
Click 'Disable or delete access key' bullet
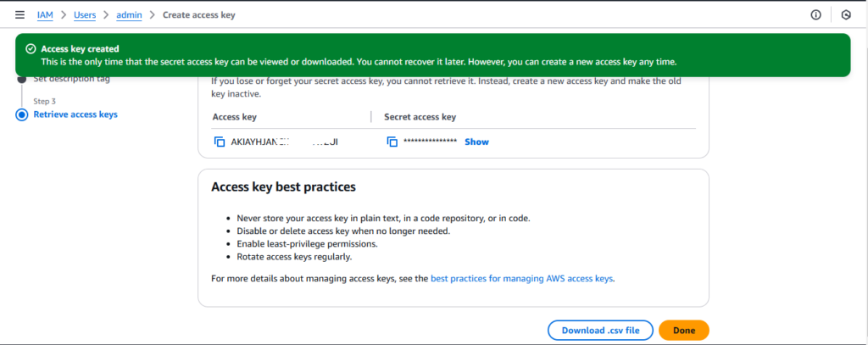tap(343, 231)
